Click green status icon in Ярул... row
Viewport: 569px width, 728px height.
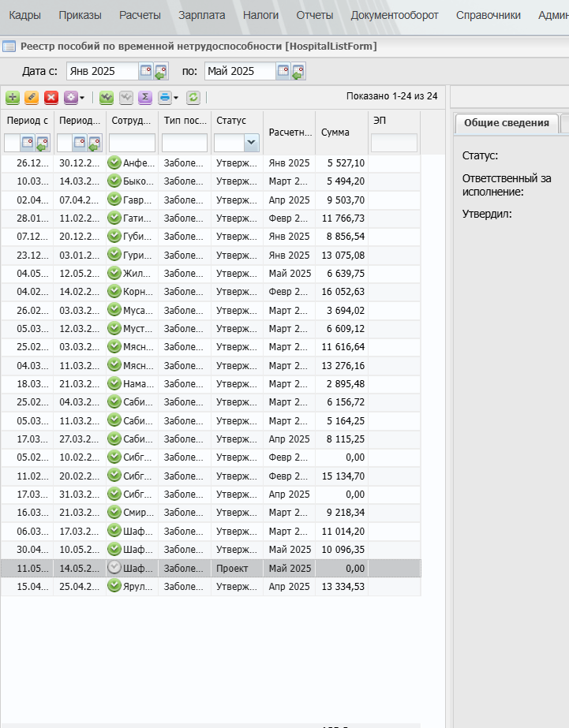(x=114, y=586)
